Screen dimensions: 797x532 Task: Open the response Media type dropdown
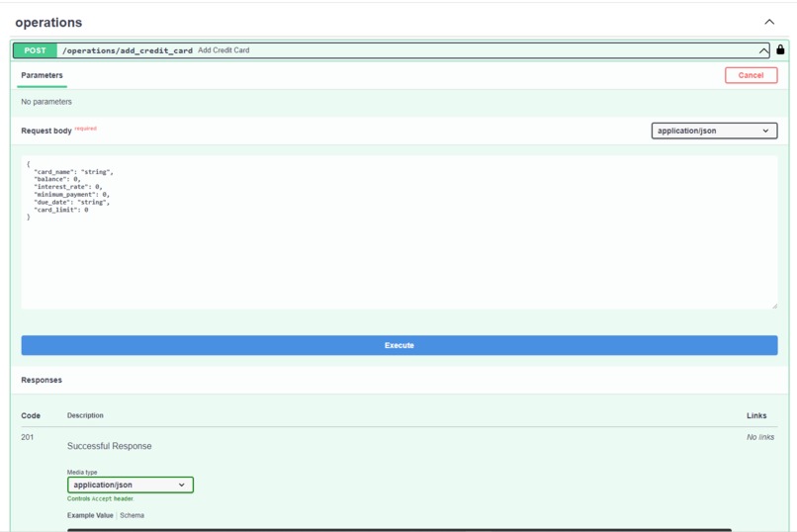coord(131,485)
